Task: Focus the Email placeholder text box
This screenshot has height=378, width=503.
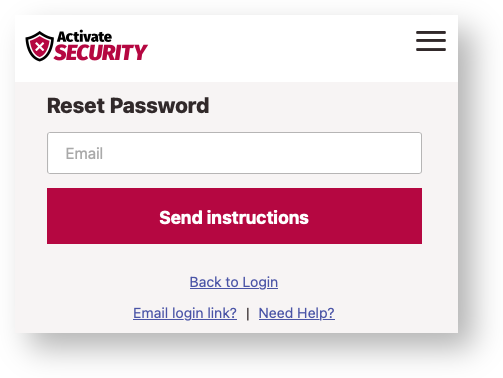Action: [x=234, y=153]
